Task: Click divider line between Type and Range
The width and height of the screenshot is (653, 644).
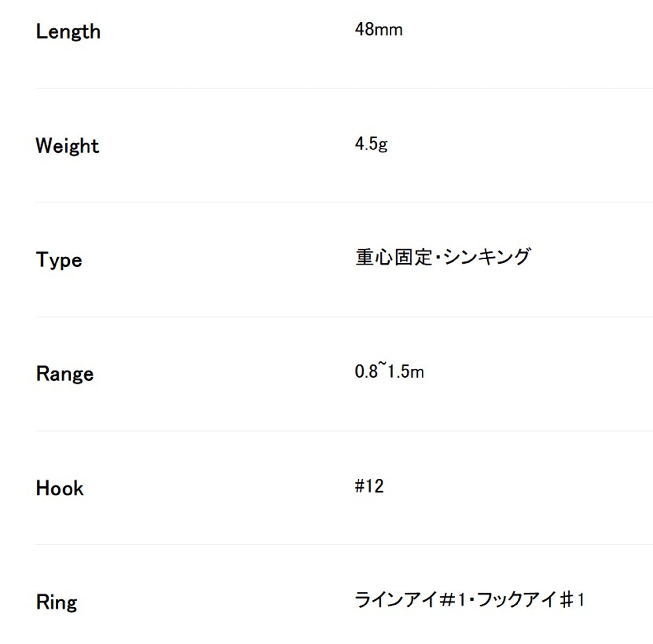Action: pos(344,317)
